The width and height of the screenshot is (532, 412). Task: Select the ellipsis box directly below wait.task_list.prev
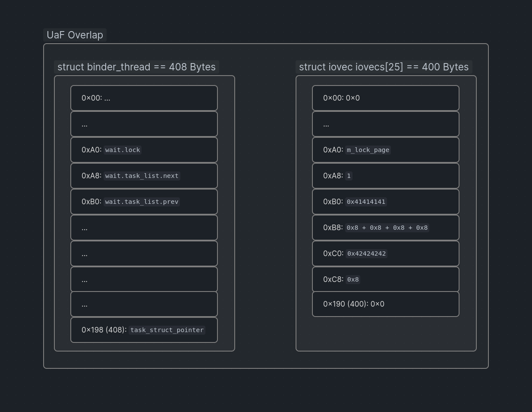click(x=144, y=228)
